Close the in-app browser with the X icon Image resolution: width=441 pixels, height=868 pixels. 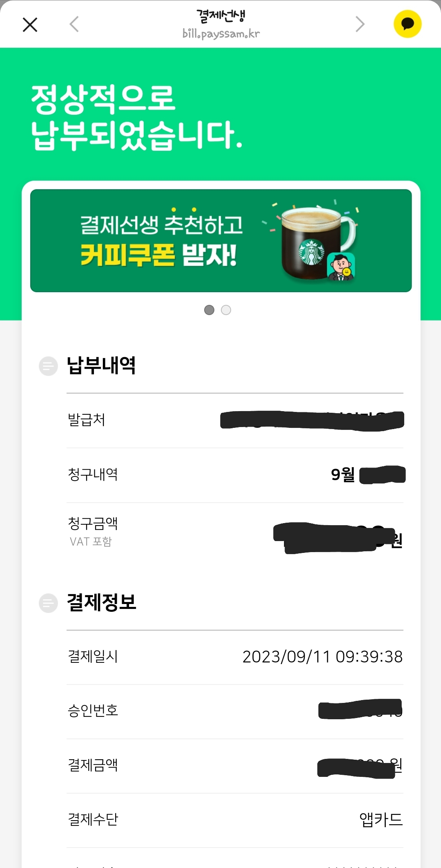[x=30, y=25]
